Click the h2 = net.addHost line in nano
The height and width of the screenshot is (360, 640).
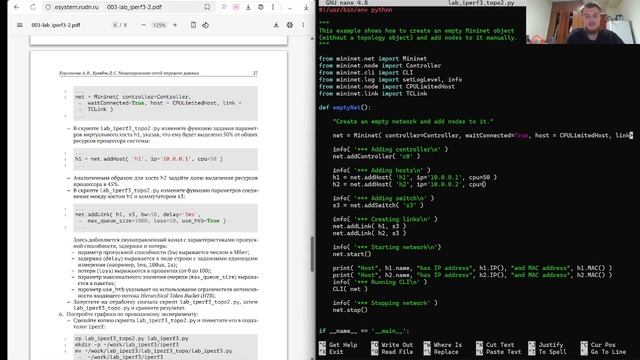click(x=409, y=184)
